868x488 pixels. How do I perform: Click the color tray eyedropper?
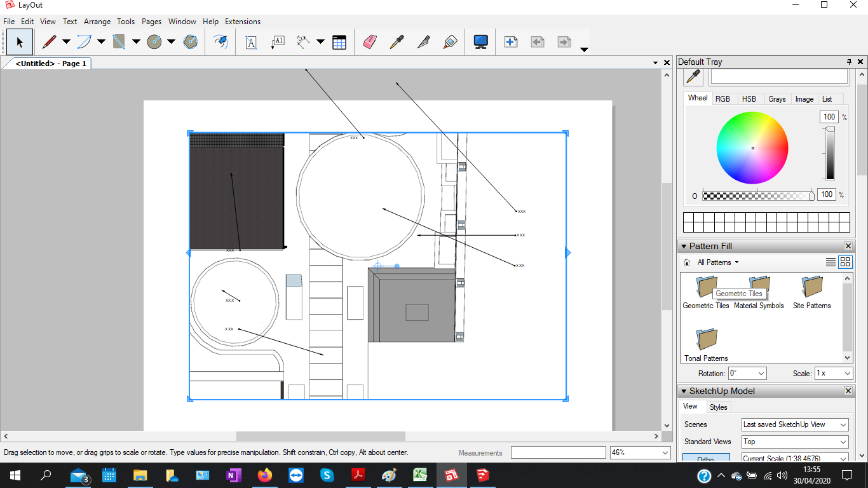tap(694, 77)
